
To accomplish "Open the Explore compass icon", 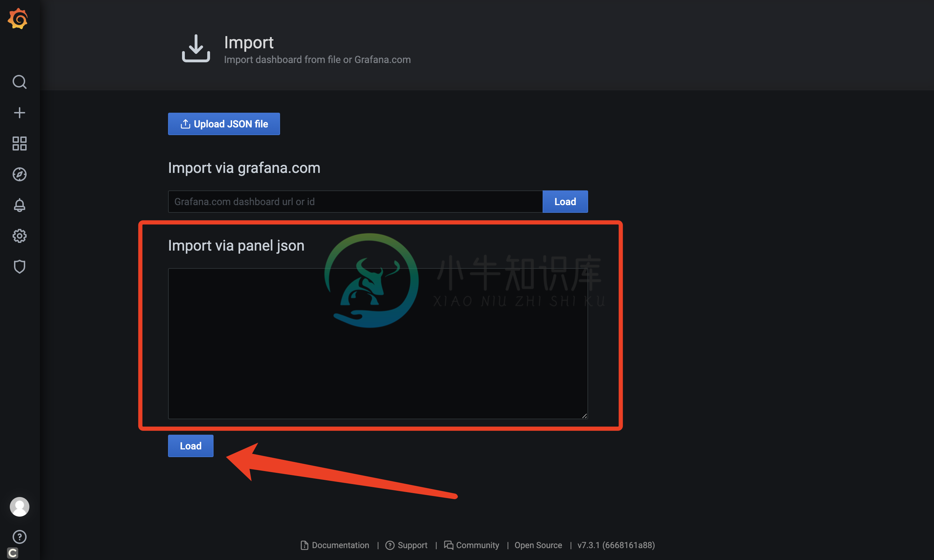I will tap(19, 174).
